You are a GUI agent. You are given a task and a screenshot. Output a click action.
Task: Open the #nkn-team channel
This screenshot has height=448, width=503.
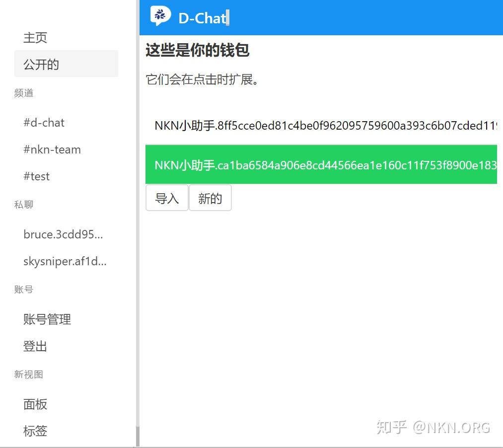tap(52, 149)
